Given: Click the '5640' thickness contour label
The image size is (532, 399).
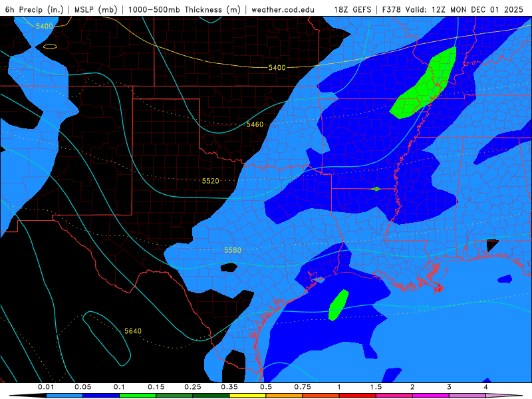Looking at the screenshot, I should (133, 331).
